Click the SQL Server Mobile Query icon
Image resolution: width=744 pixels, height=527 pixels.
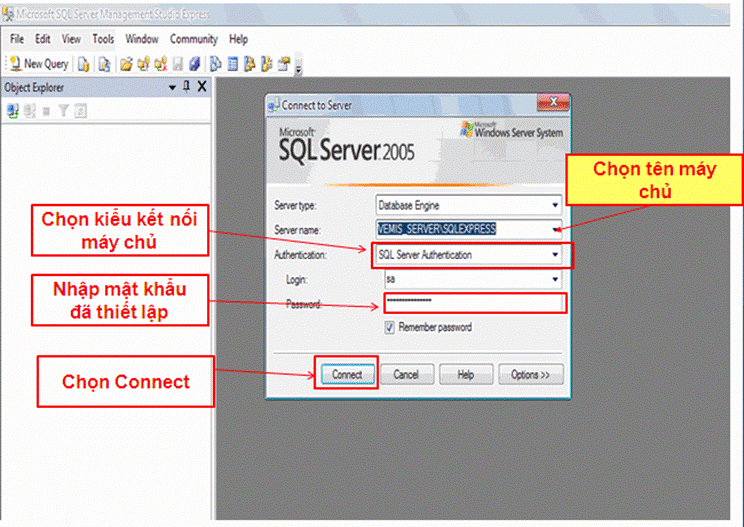point(104,64)
